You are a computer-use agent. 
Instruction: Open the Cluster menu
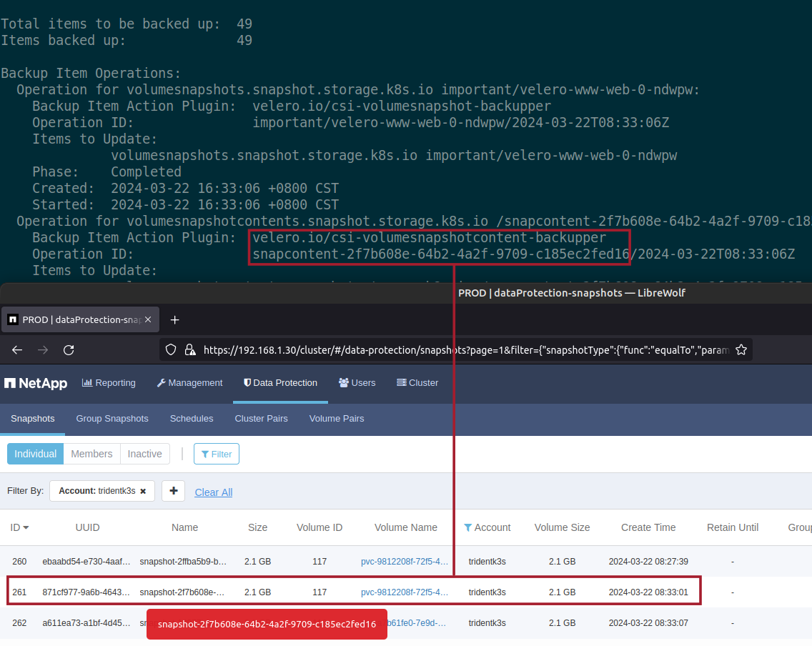coord(417,383)
